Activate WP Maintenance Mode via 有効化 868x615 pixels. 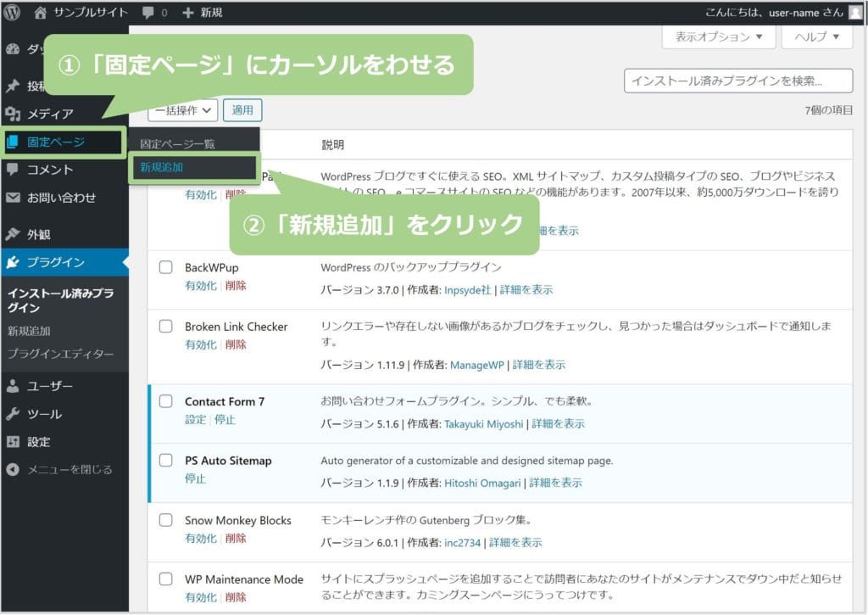[x=201, y=597]
